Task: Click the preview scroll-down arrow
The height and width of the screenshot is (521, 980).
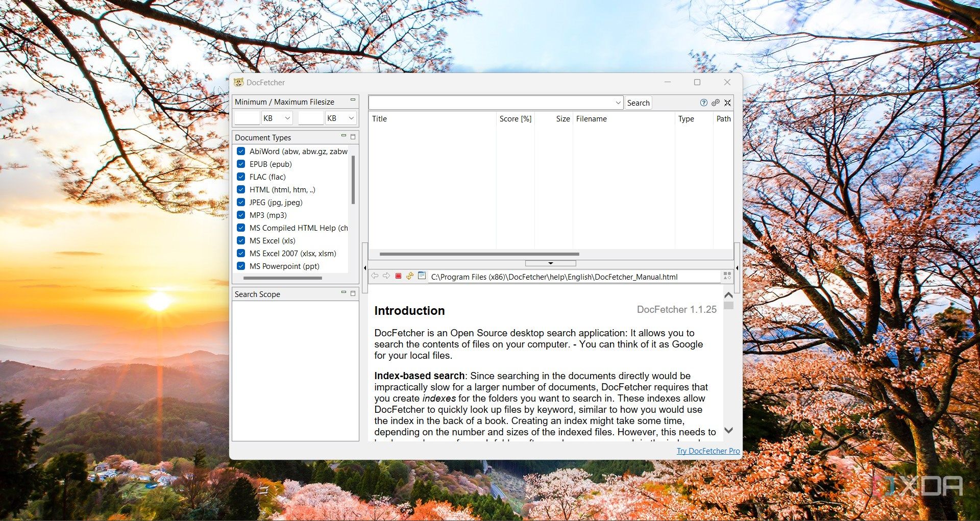Action: [x=728, y=431]
